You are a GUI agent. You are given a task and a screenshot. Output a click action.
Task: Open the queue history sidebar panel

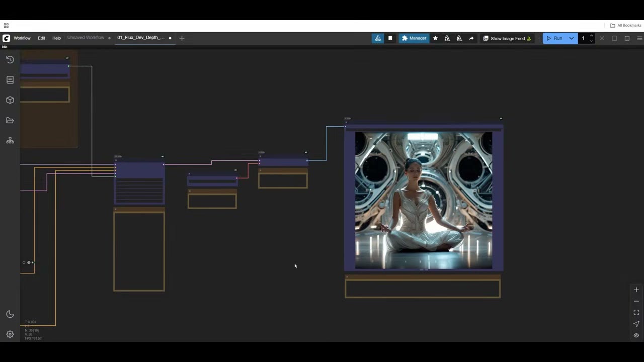[x=10, y=60]
